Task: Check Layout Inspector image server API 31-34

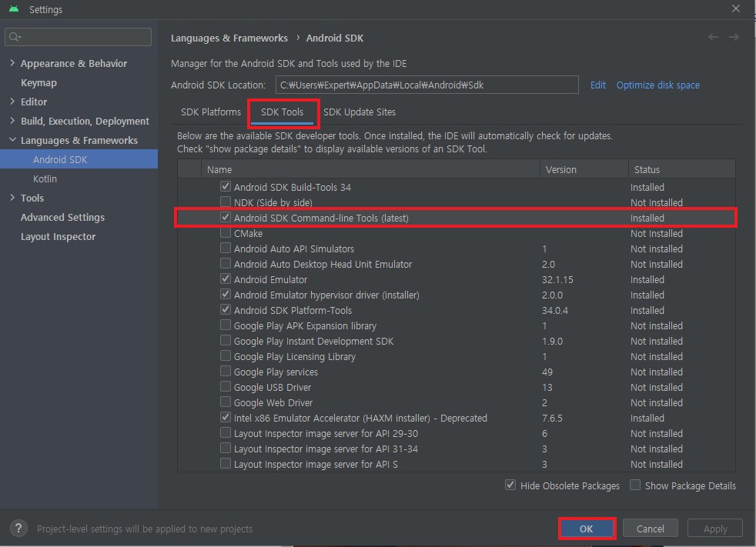Action: click(225, 448)
